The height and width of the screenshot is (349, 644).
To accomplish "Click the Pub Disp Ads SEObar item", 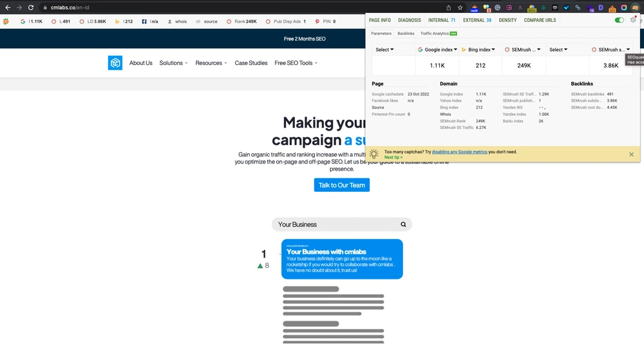I will click(286, 21).
